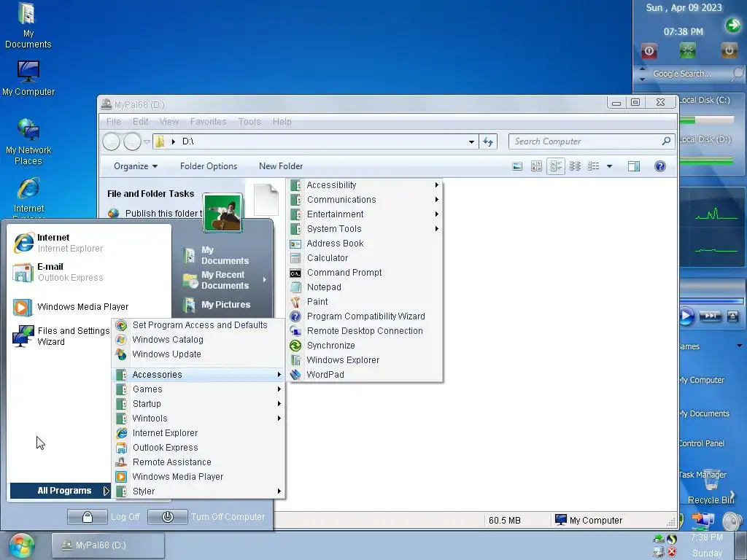Open the Help menu

tap(282, 122)
